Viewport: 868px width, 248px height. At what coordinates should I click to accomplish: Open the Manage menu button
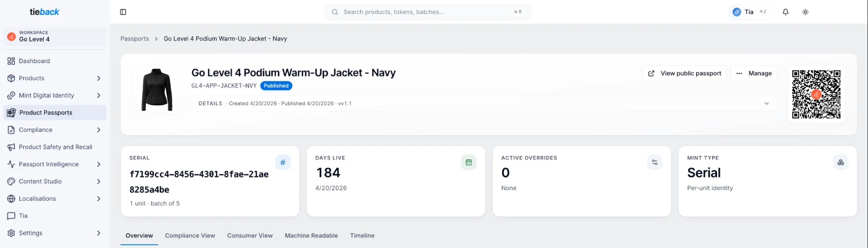(754, 73)
